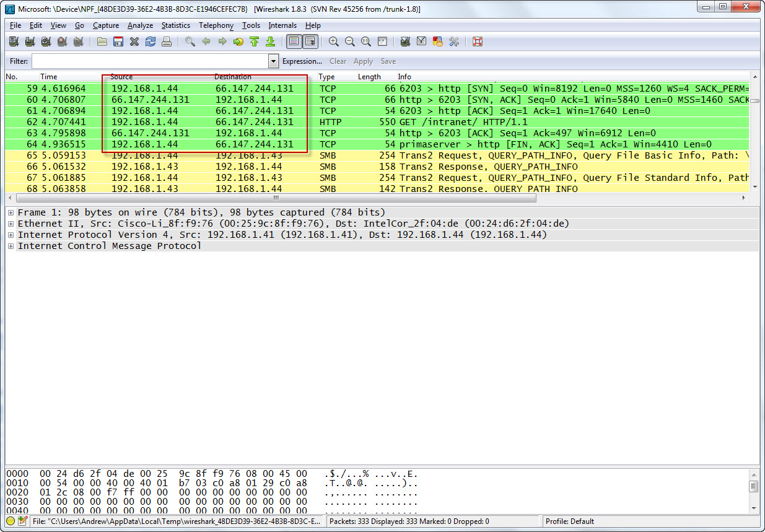Open a capture file with folder icon
The image size is (765, 532).
102,41
